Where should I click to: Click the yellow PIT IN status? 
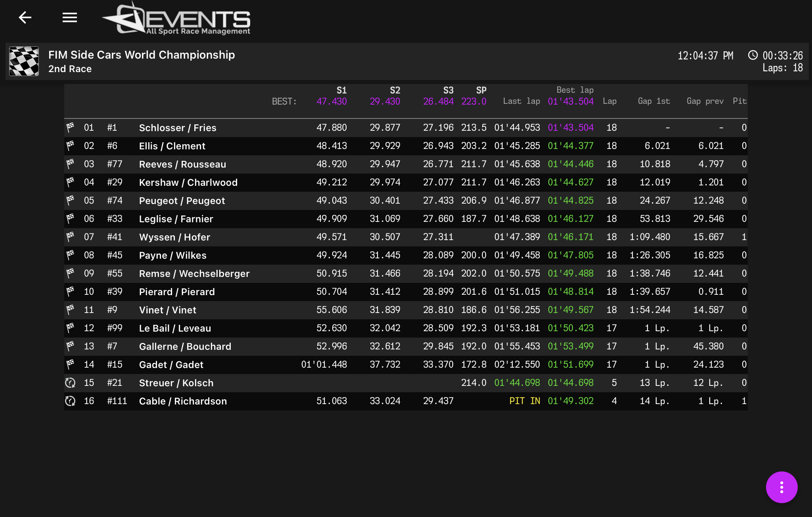point(525,401)
